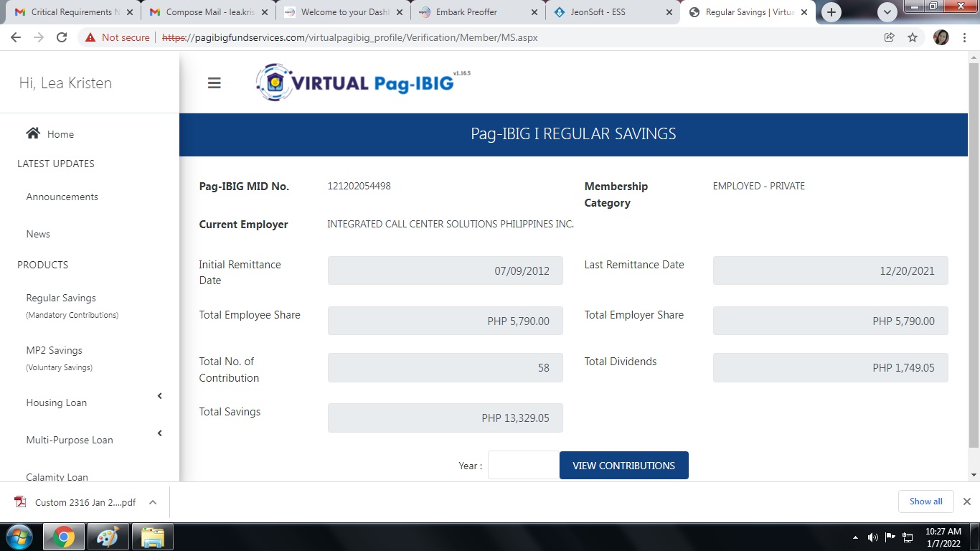Open Chrome from the Windows taskbar
Image resolution: width=980 pixels, height=551 pixels.
(x=64, y=537)
